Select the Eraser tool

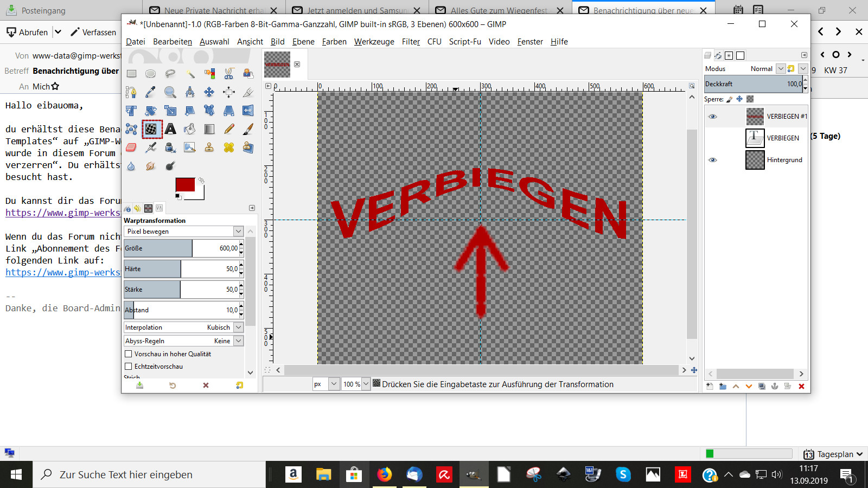131,147
